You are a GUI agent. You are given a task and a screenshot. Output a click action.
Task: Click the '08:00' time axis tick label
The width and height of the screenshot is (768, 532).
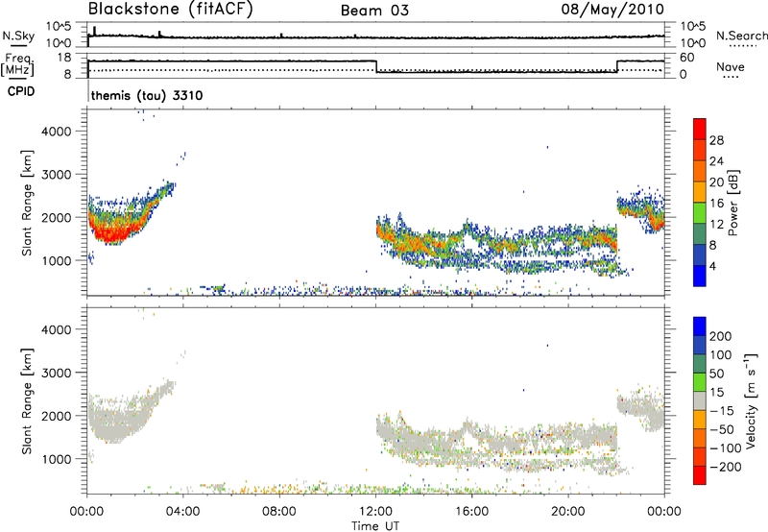279,512
